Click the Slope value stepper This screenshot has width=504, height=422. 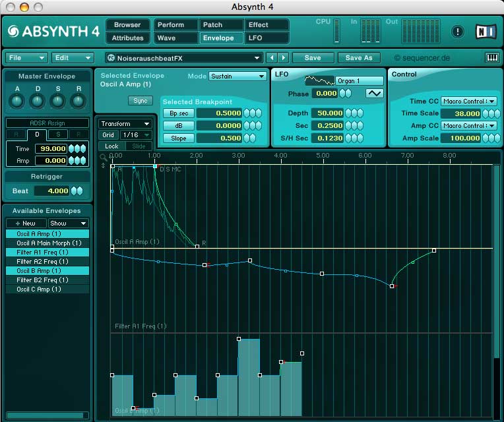point(250,138)
